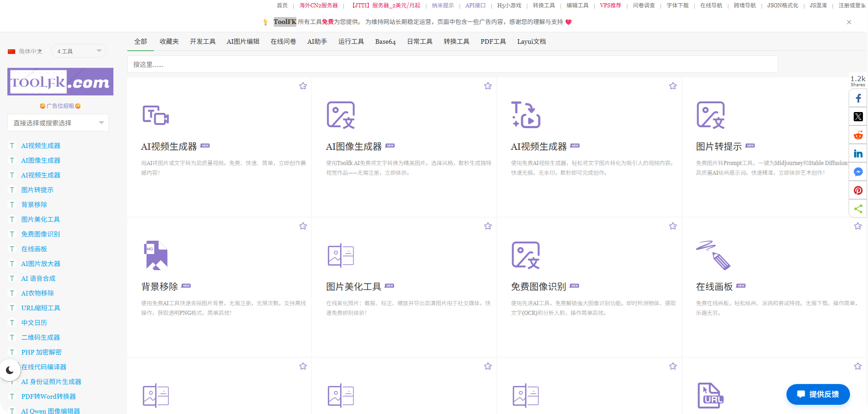Open API接口 link in top nav
Image resolution: width=868 pixels, height=414 pixels.
click(x=475, y=6)
